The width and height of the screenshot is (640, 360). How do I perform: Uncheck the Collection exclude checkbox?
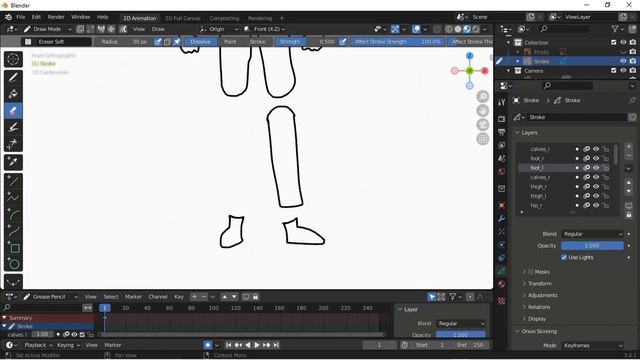pos(613,42)
